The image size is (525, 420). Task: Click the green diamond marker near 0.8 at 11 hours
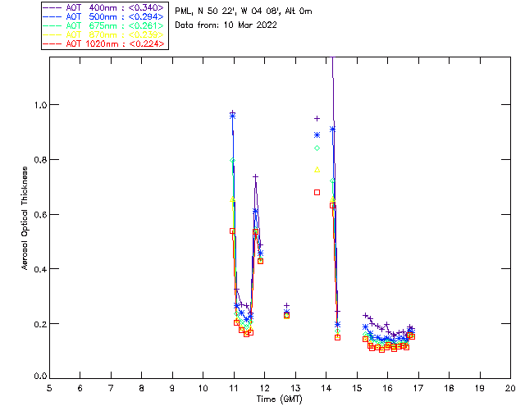point(232,161)
